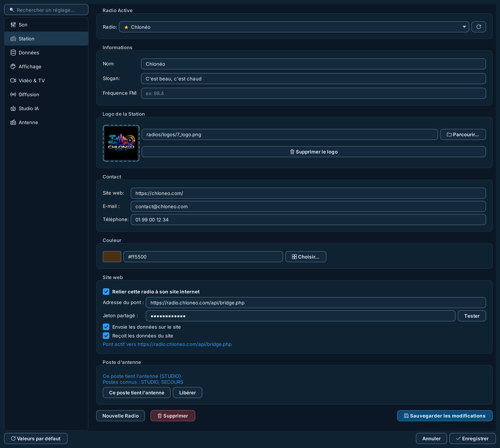500x448 pixels.
Task: Click the star icon beside Chlonéo
Action: pyautogui.click(x=126, y=27)
